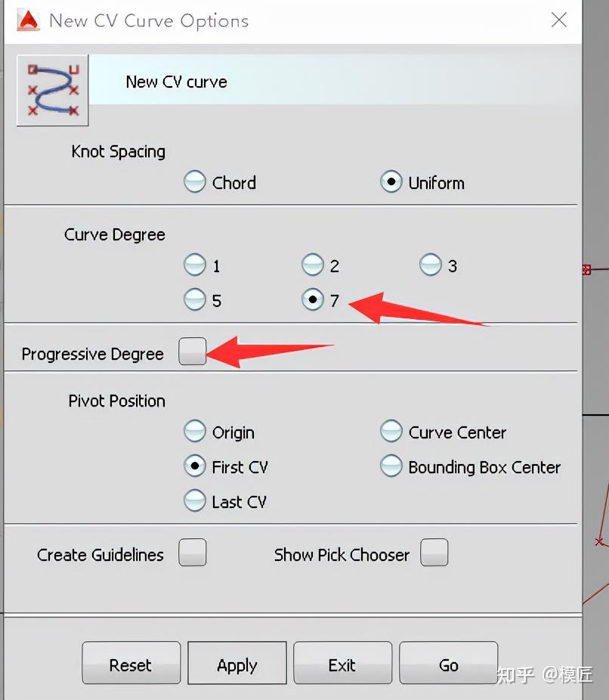
Task: Toggle the Create Guidelines checkbox
Action: click(x=192, y=553)
